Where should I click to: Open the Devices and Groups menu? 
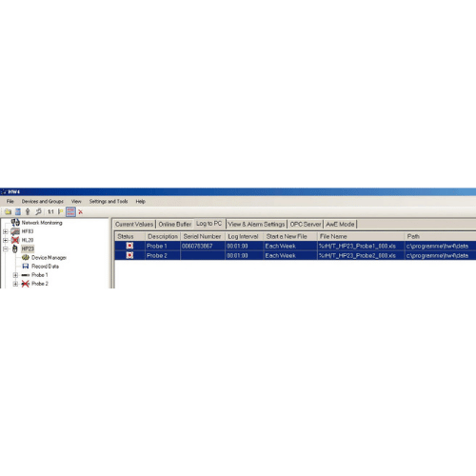43,201
